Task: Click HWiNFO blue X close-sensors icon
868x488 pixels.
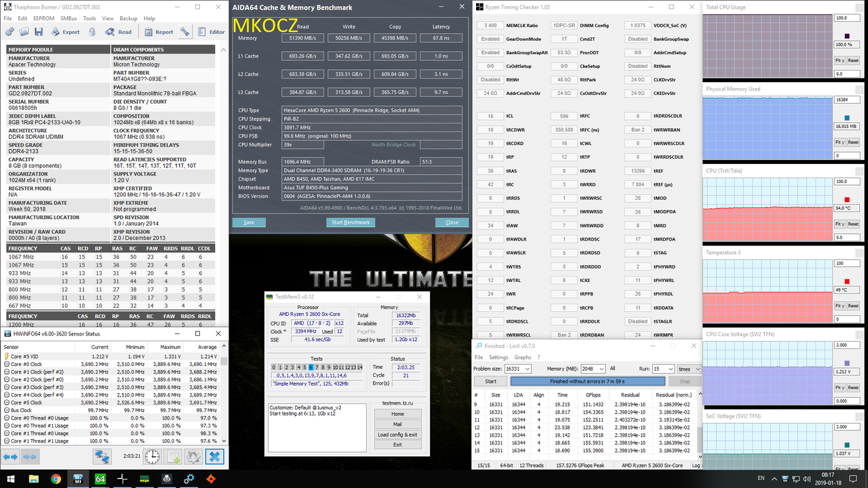Action: pyautogui.click(x=214, y=457)
